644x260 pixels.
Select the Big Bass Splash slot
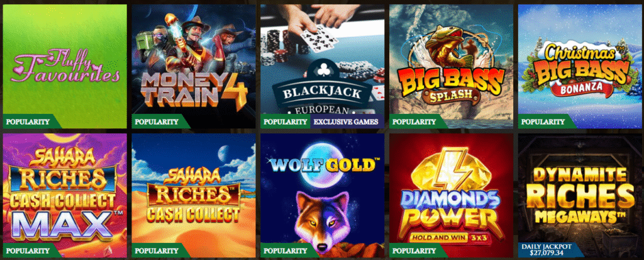[x=451, y=66]
